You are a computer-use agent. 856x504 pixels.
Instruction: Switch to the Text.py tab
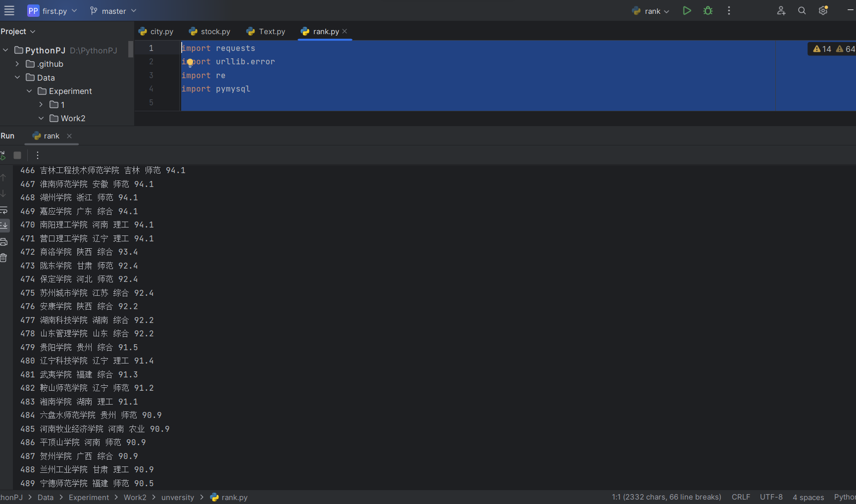click(x=266, y=31)
